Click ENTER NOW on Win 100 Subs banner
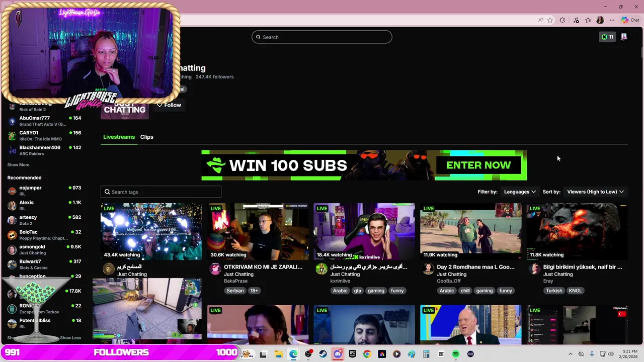Viewport: 644px width, 362px height. [478, 165]
